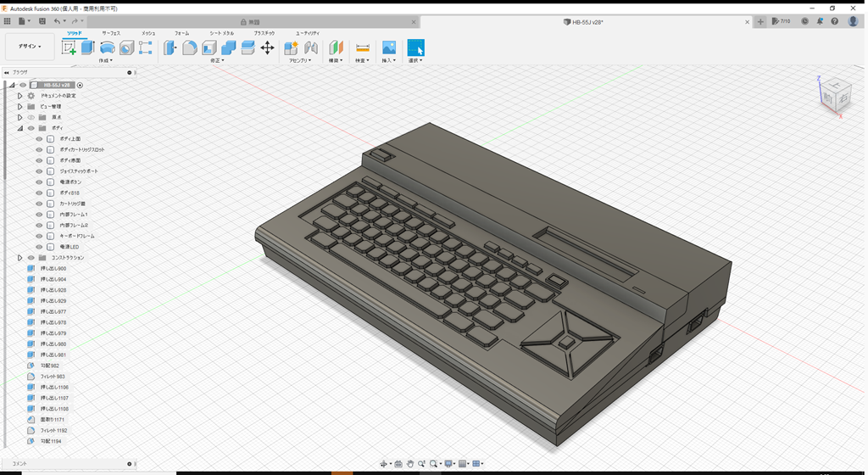
Task: Click the Insert image icon
Action: pyautogui.click(x=389, y=48)
